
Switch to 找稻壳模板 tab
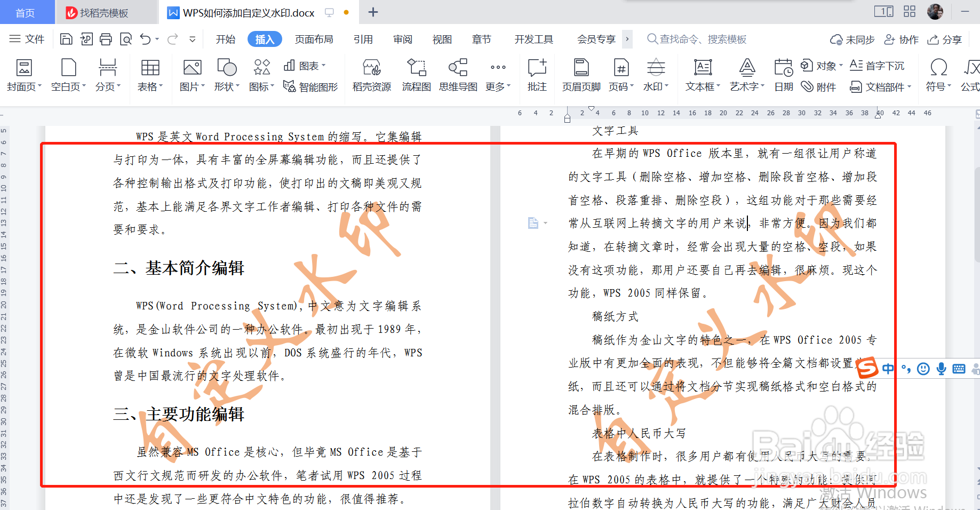pyautogui.click(x=107, y=12)
